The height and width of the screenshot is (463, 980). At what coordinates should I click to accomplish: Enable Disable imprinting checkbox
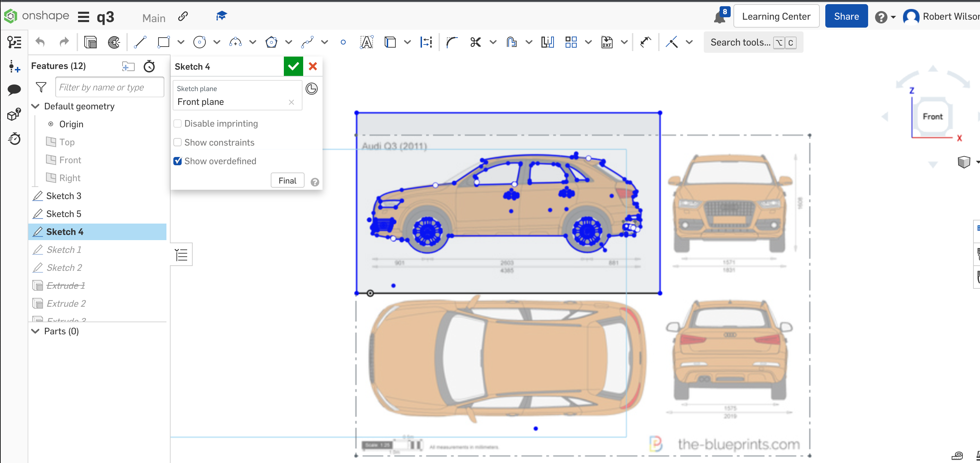pyautogui.click(x=177, y=123)
